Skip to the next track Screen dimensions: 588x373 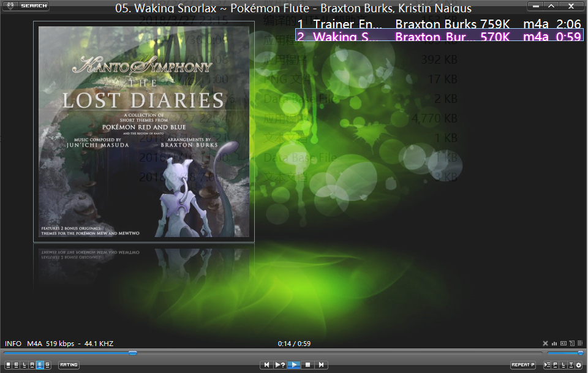click(322, 365)
